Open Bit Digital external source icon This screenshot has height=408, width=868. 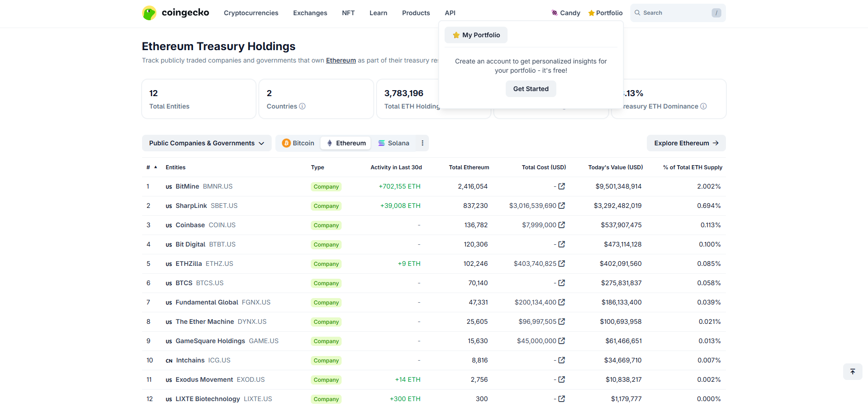tap(561, 244)
